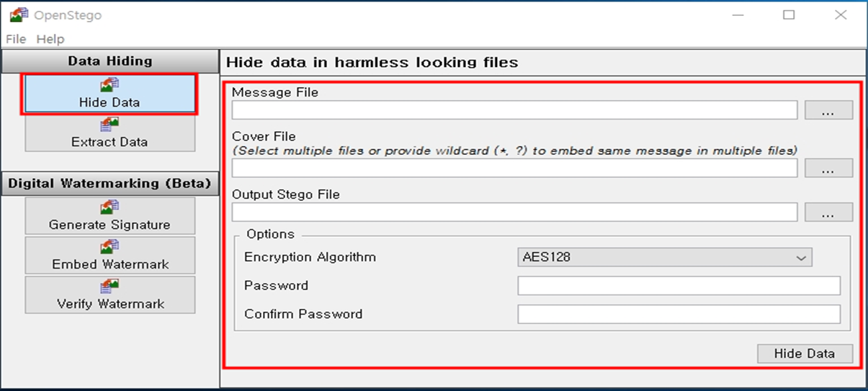The image size is (868, 391).
Task: Expand Encryption Algorithm AES128 dropdown
Action: pos(665,257)
